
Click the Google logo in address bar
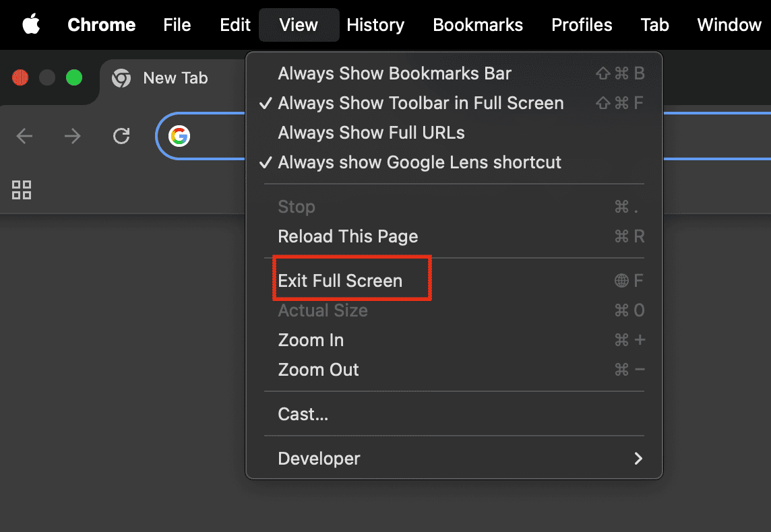tap(179, 137)
